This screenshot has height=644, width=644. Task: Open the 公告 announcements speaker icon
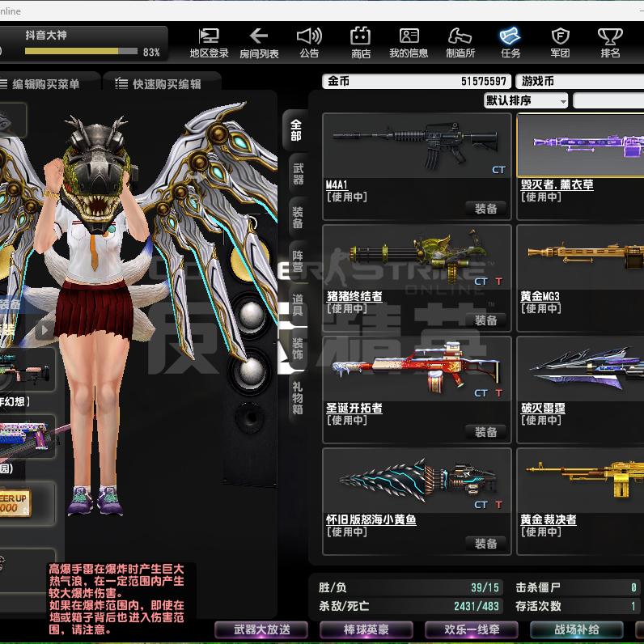point(309,42)
